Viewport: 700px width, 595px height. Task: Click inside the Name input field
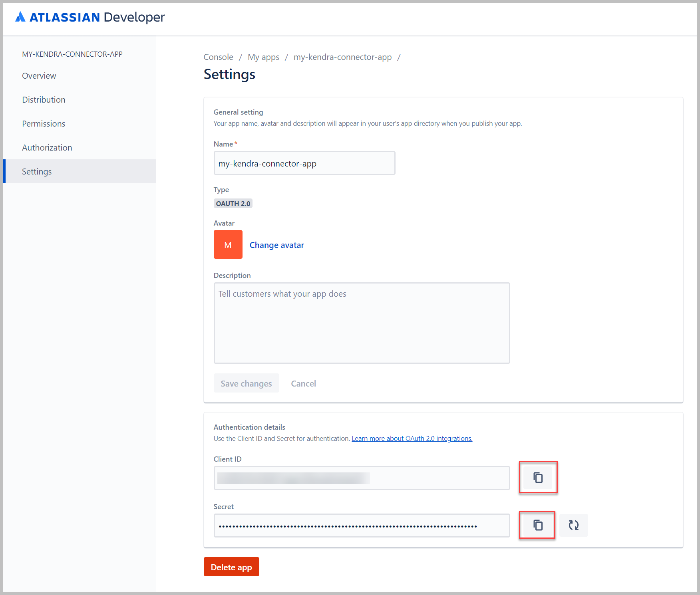pos(304,163)
